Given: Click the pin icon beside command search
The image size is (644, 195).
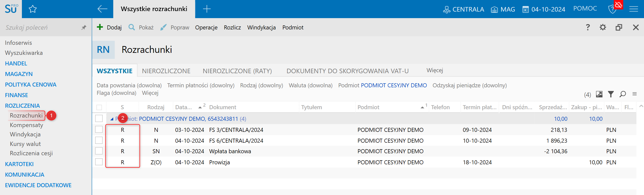Looking at the screenshot, I should click(84, 27).
